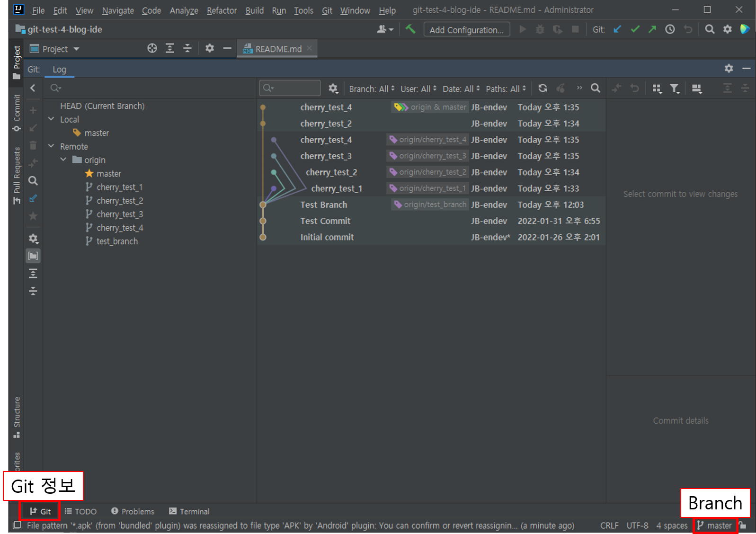Open Project panel options gear
This screenshot has height=534, width=756.
(210, 48)
